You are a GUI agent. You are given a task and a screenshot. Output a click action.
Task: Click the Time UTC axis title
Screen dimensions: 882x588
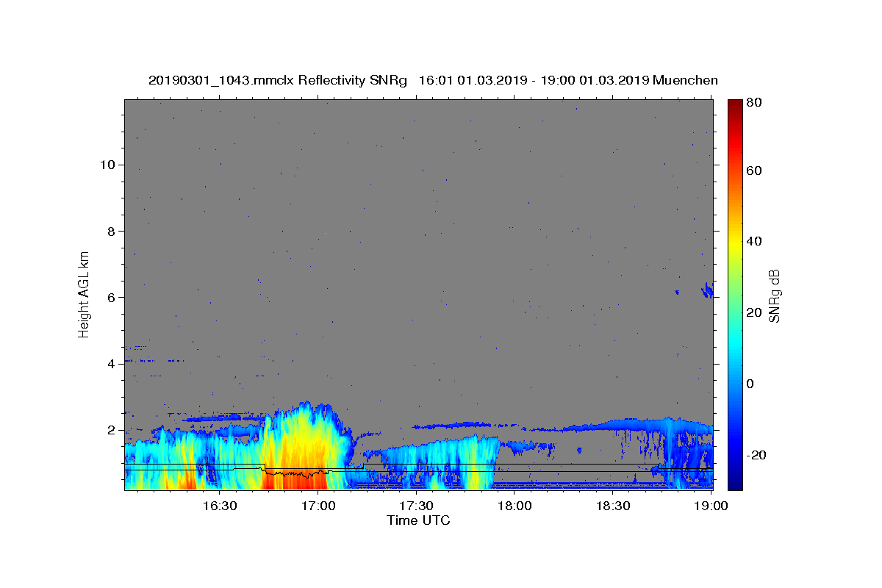[x=418, y=520]
